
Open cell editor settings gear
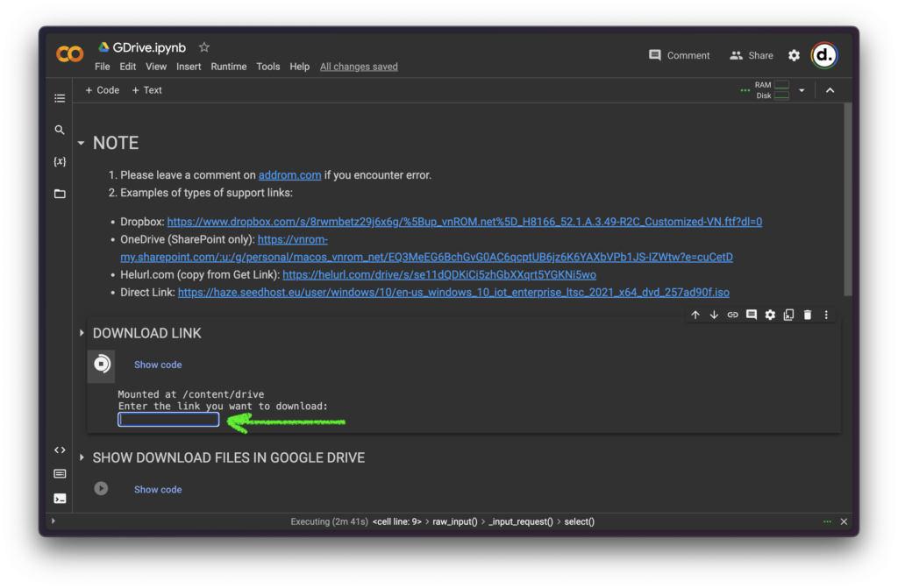click(x=770, y=315)
